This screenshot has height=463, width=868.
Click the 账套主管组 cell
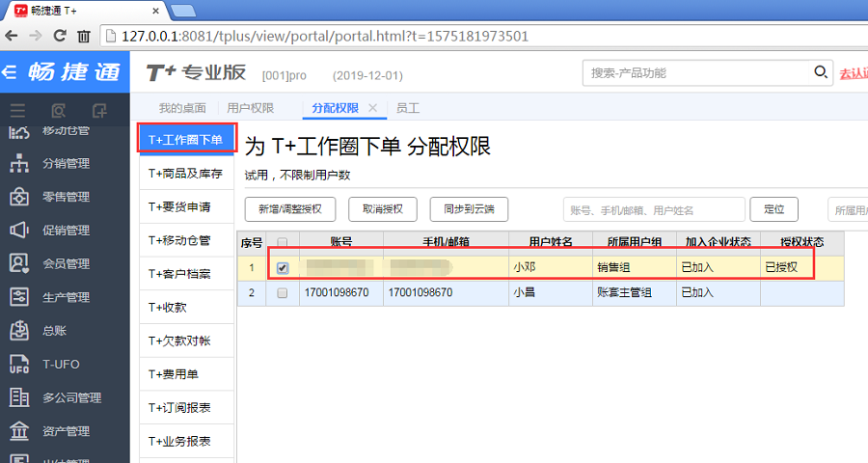635,293
